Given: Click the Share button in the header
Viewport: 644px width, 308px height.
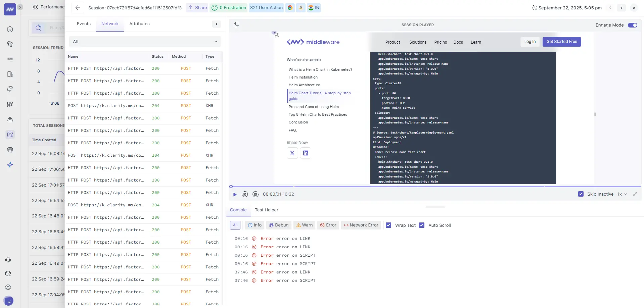Looking at the screenshot, I should click(x=197, y=7).
